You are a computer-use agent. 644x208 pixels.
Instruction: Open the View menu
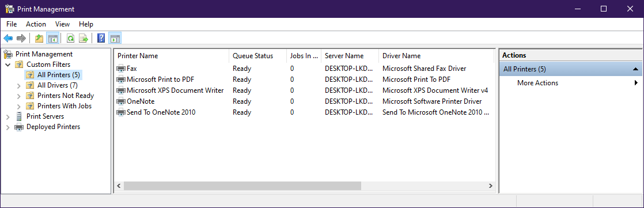click(x=62, y=24)
